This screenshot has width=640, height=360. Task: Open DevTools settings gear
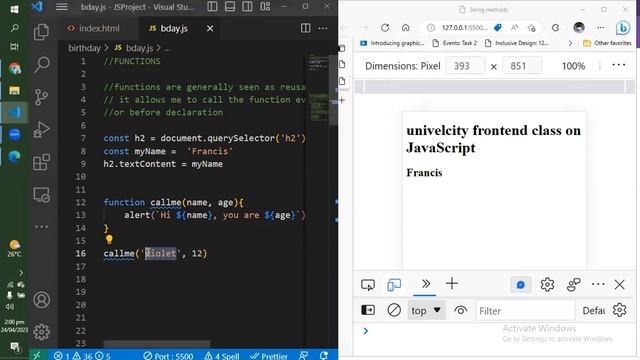point(547,284)
